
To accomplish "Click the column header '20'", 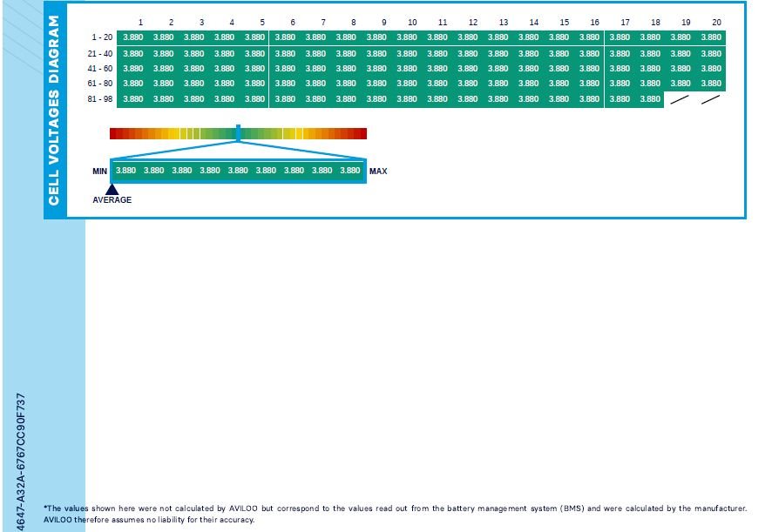I will [x=716, y=22].
